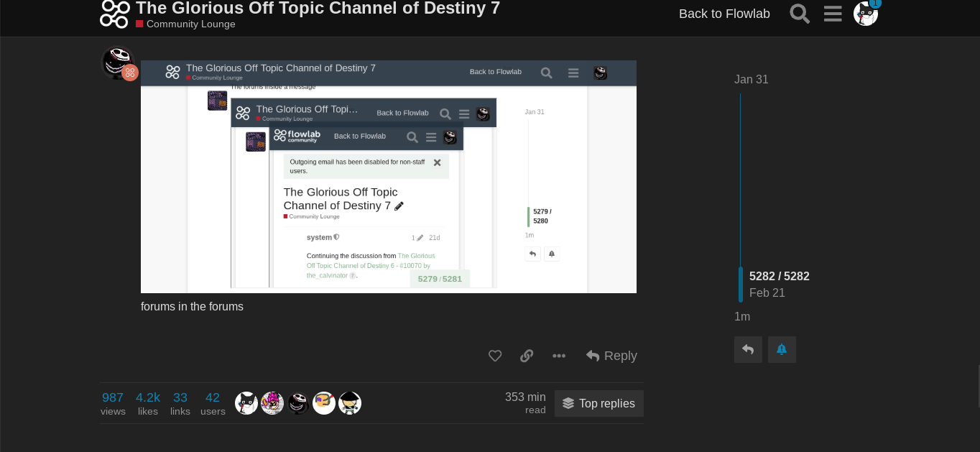Like the post with heart icon

pyautogui.click(x=495, y=356)
